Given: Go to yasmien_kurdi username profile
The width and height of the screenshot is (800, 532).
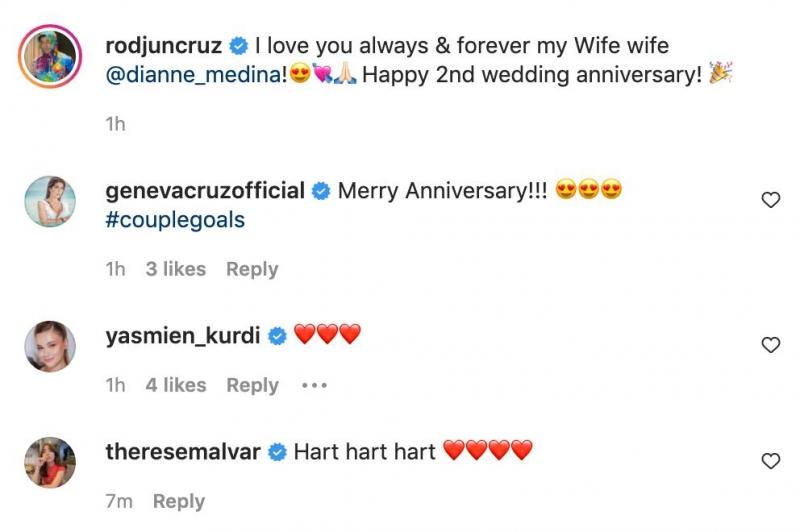Looking at the screenshot, I should pyautogui.click(x=182, y=336).
